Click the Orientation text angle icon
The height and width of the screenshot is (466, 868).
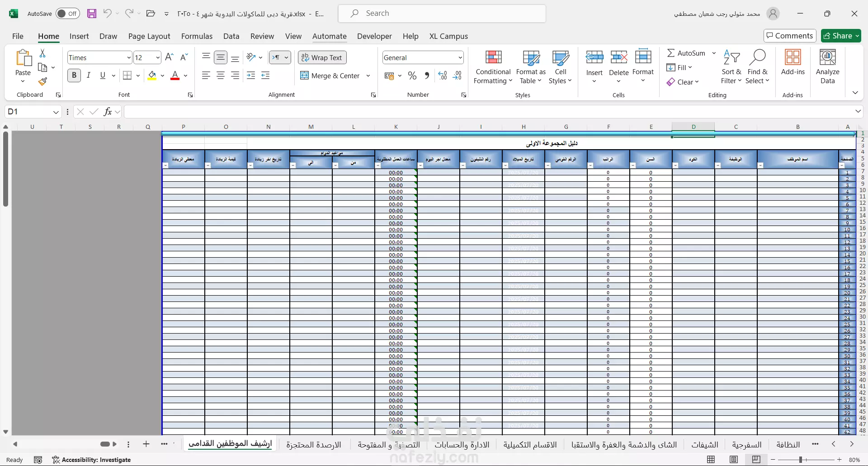251,57
